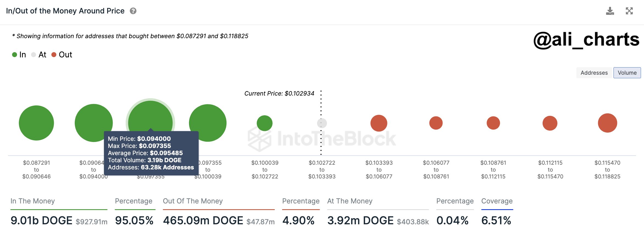Click the Coverage percentage value 6.51%

[x=496, y=220]
